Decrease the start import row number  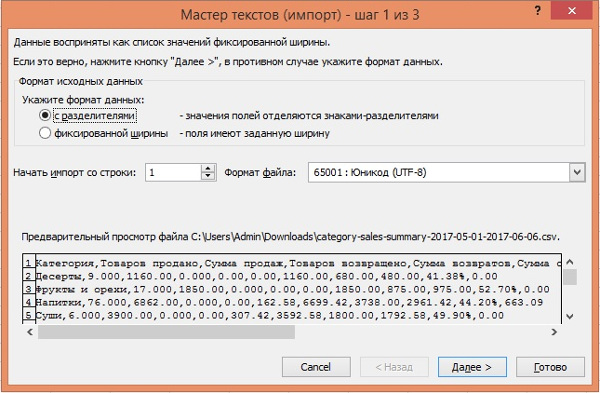(x=208, y=176)
